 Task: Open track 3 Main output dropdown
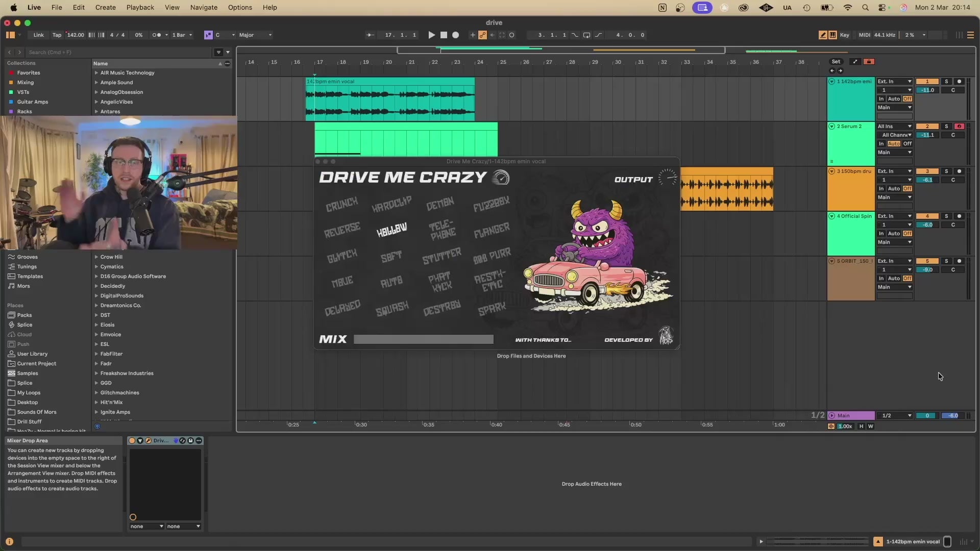tap(894, 197)
